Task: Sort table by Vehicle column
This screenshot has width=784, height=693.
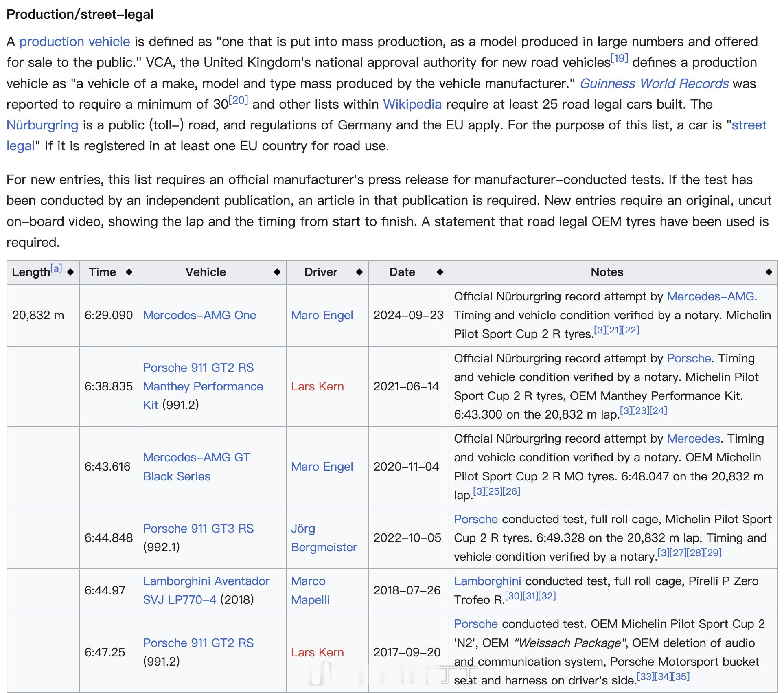Action: point(277,272)
